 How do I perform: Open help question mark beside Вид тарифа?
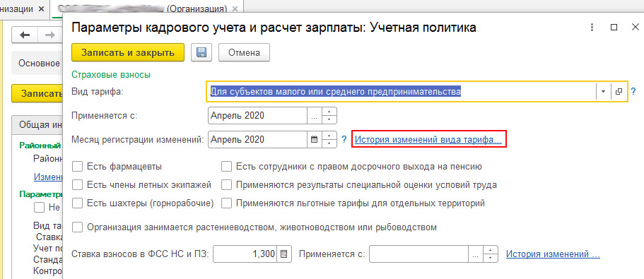[x=633, y=92]
